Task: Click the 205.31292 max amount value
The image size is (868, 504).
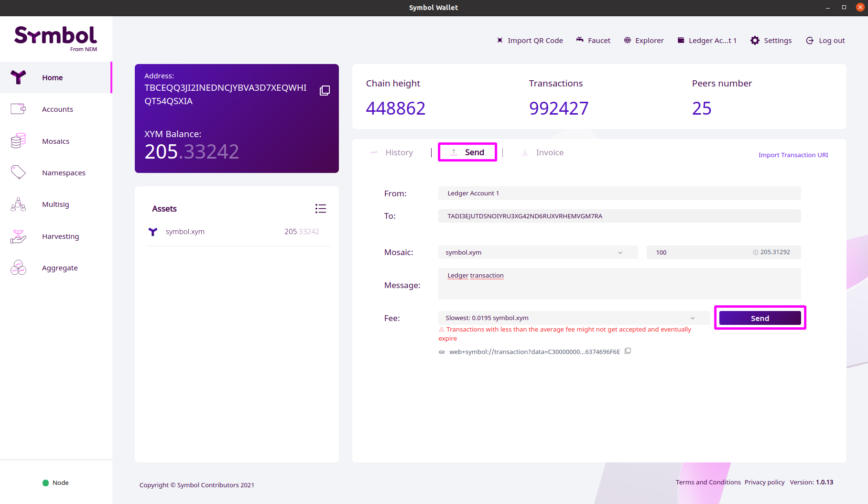Action: tap(775, 252)
